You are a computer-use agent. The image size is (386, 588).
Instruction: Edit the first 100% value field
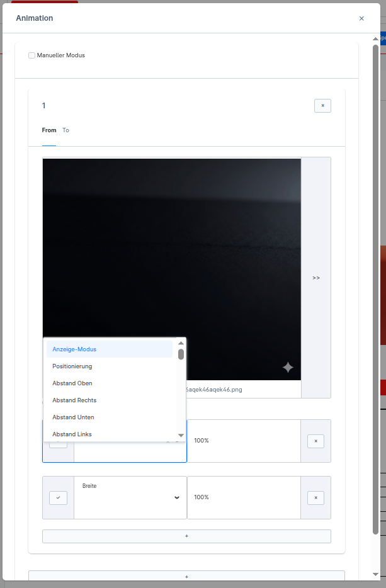pos(244,441)
